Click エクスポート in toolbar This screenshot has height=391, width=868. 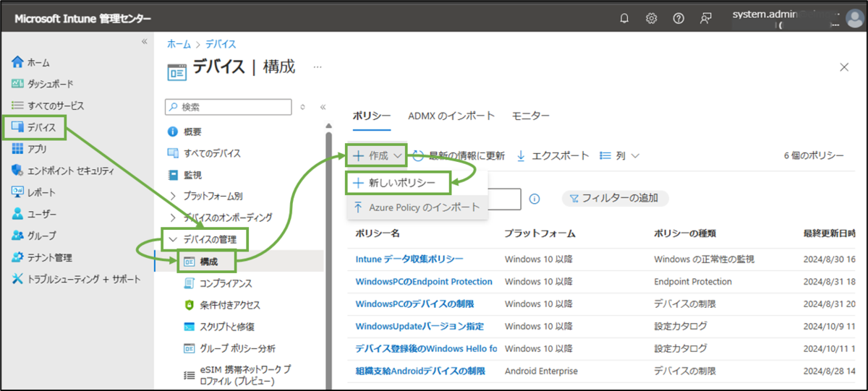point(553,155)
